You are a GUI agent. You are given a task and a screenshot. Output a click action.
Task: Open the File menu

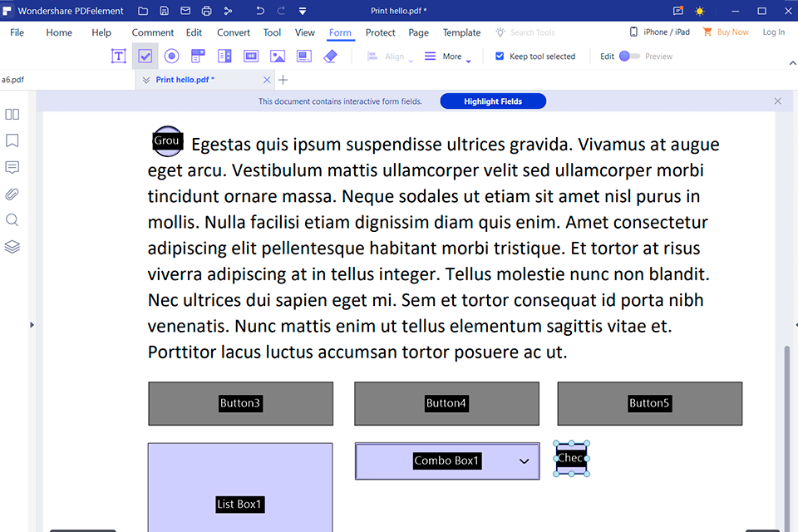click(x=17, y=32)
